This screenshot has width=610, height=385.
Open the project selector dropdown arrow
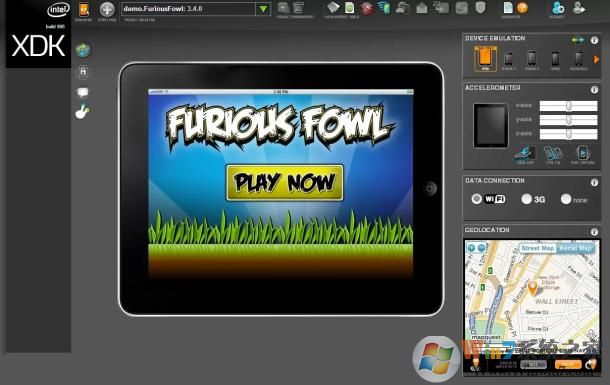pos(263,9)
